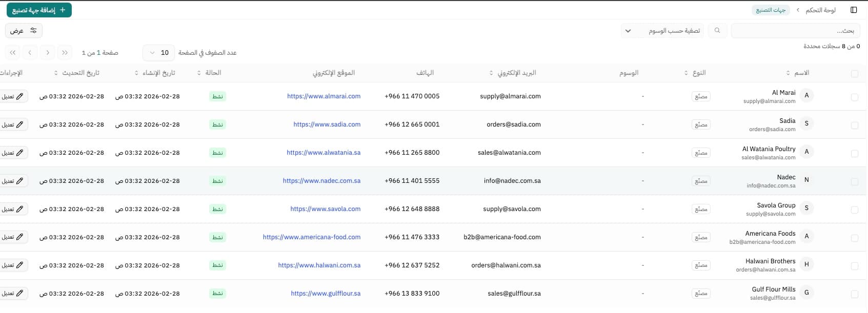Select the Nadec row checkbox
This screenshot has height=313, width=868.
(854, 182)
